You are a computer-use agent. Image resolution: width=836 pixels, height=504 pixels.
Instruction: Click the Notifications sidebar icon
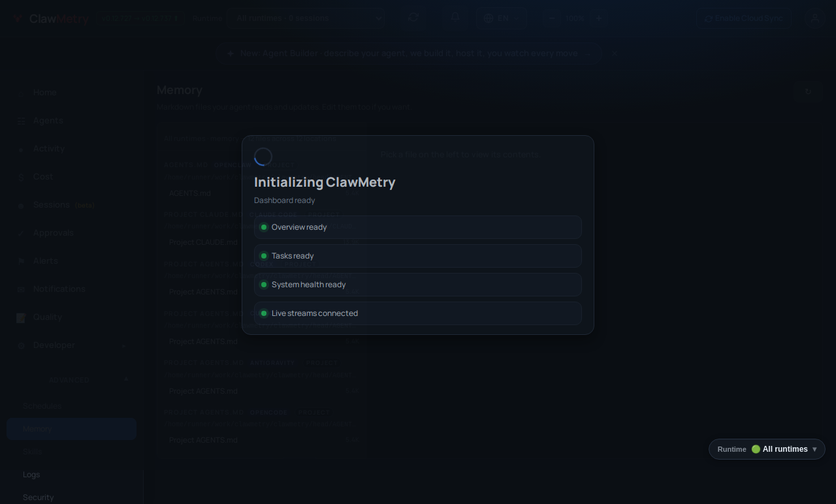[21, 289]
